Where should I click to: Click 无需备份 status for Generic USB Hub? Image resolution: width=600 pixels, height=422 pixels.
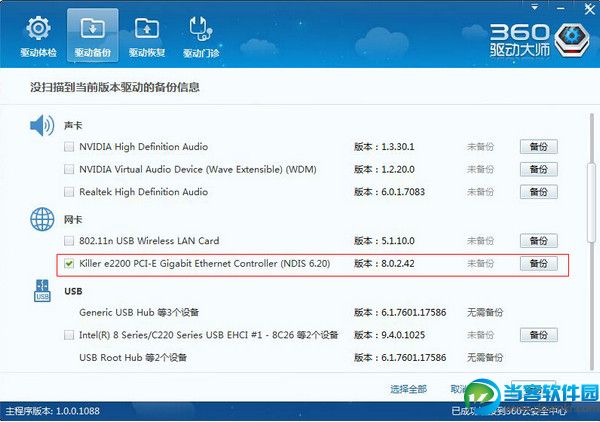[485, 312]
